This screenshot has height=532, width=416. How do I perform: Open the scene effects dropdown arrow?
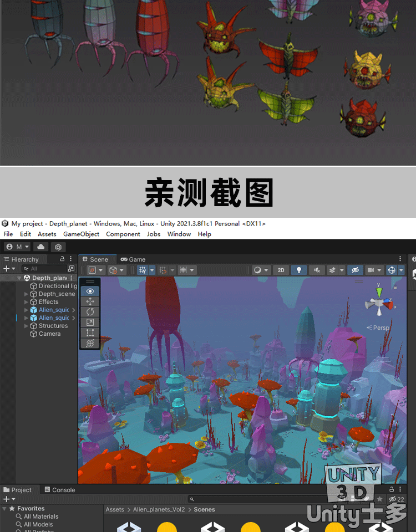pos(342,270)
